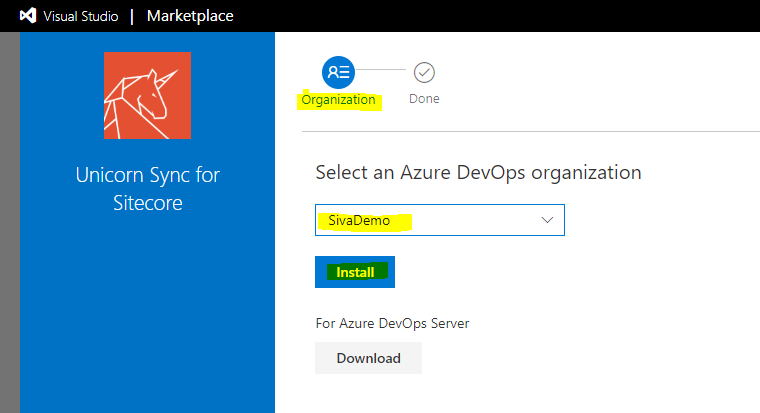Click the Done step checkmark icon

coord(424,72)
